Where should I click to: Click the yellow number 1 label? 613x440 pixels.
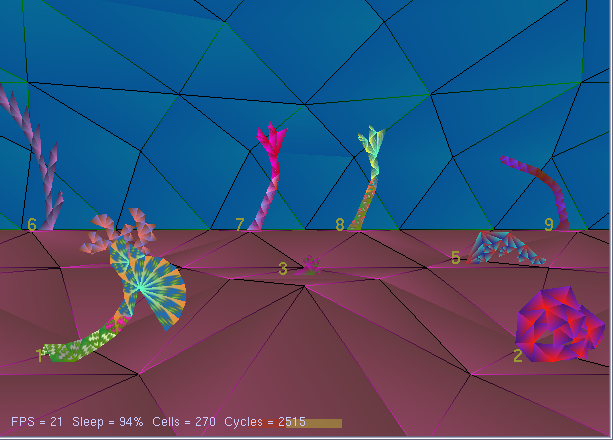[40, 355]
